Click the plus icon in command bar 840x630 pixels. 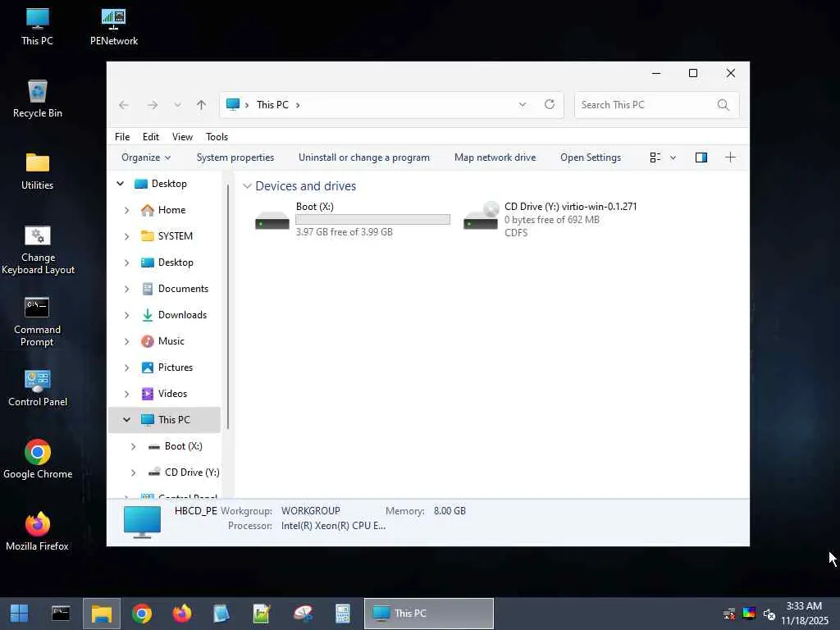tap(730, 157)
